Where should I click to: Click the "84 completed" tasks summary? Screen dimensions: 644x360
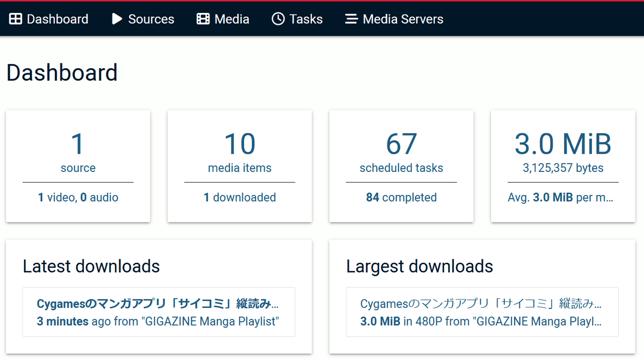point(401,198)
